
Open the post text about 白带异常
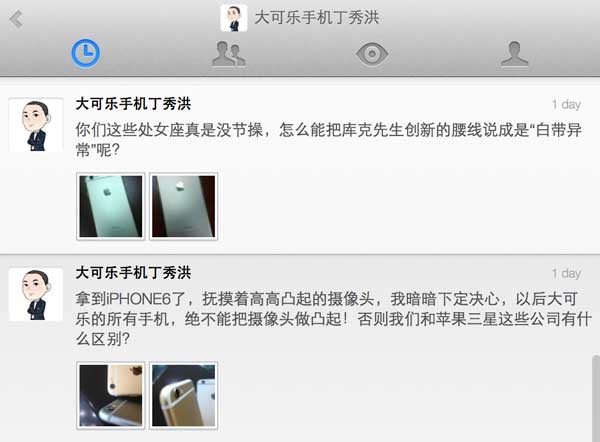pyautogui.click(x=328, y=140)
